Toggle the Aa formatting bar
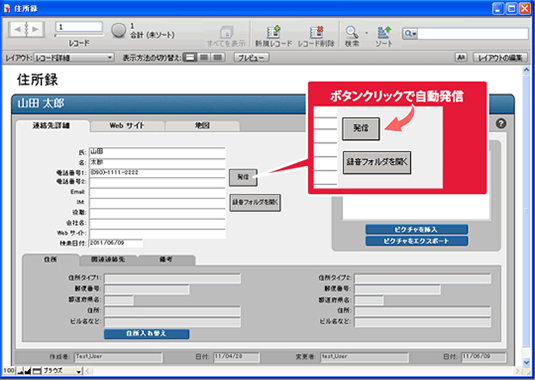This screenshot has width=535, height=380. click(x=461, y=57)
